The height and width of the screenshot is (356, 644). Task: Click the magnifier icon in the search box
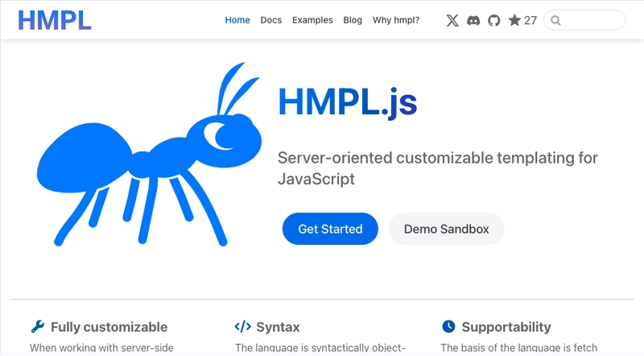click(555, 21)
